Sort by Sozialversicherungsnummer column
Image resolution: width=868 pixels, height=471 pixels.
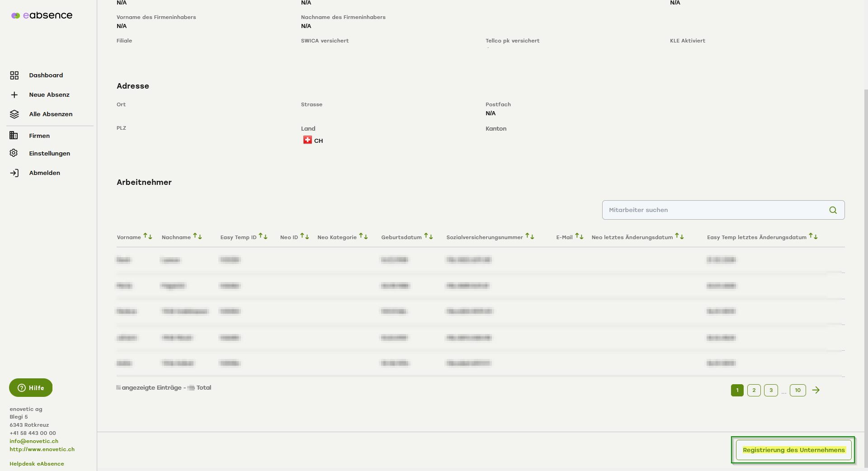pyautogui.click(x=529, y=236)
